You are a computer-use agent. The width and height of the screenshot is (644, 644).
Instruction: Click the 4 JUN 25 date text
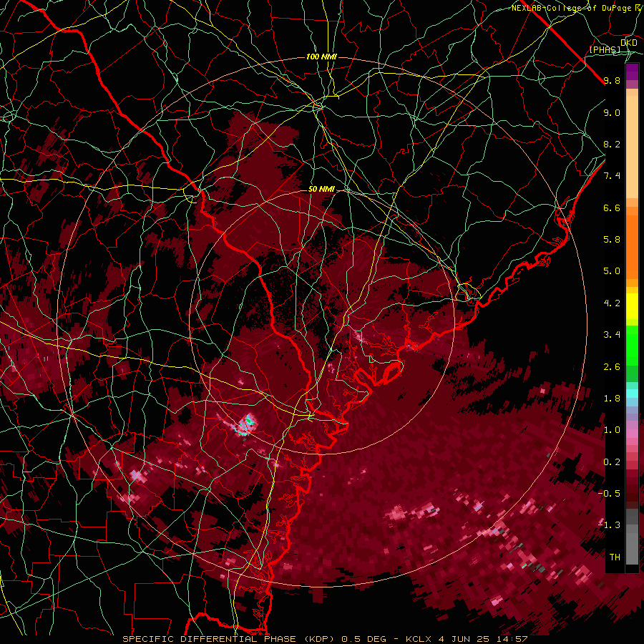tap(464, 639)
